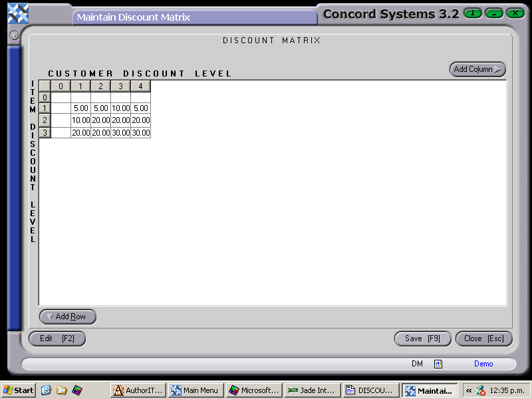Click the Edit [F2] button
Viewport: 532px width, 399px height.
click(x=57, y=338)
